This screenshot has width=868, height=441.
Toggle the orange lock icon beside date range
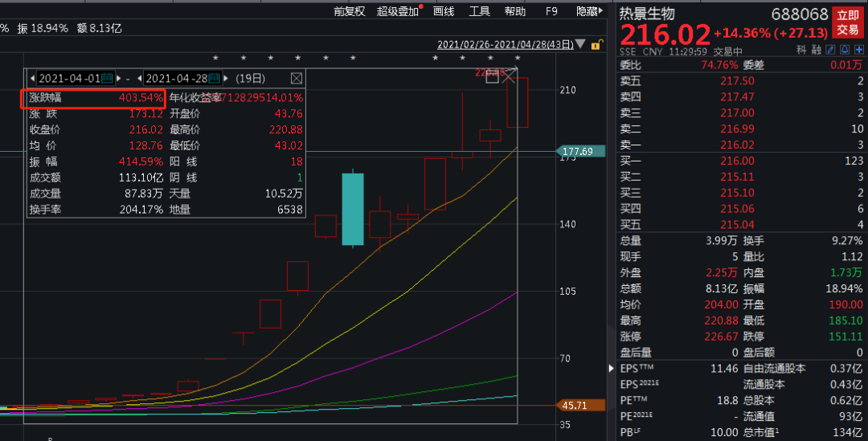pos(596,45)
